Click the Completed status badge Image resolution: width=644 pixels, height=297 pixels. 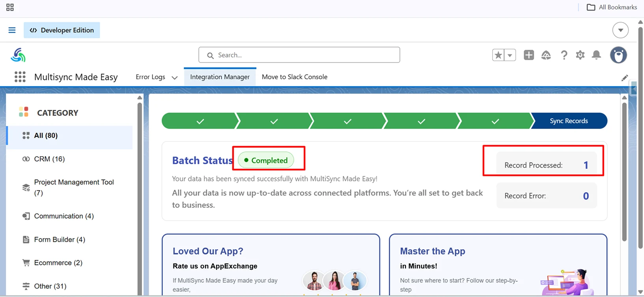(x=266, y=160)
